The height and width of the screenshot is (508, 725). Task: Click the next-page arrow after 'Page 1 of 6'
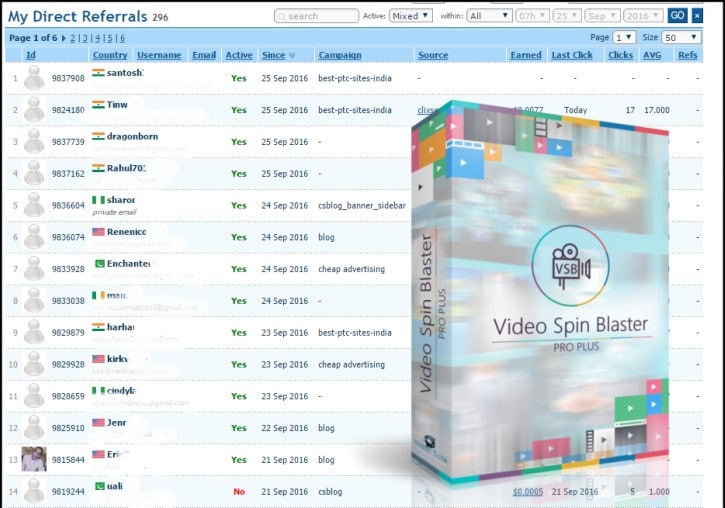[x=64, y=38]
